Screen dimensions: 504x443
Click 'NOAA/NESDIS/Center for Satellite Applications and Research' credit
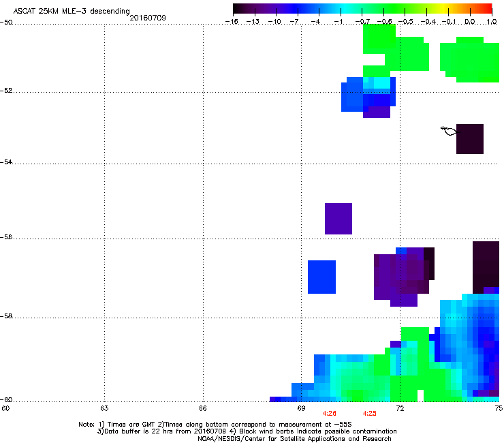(294, 439)
